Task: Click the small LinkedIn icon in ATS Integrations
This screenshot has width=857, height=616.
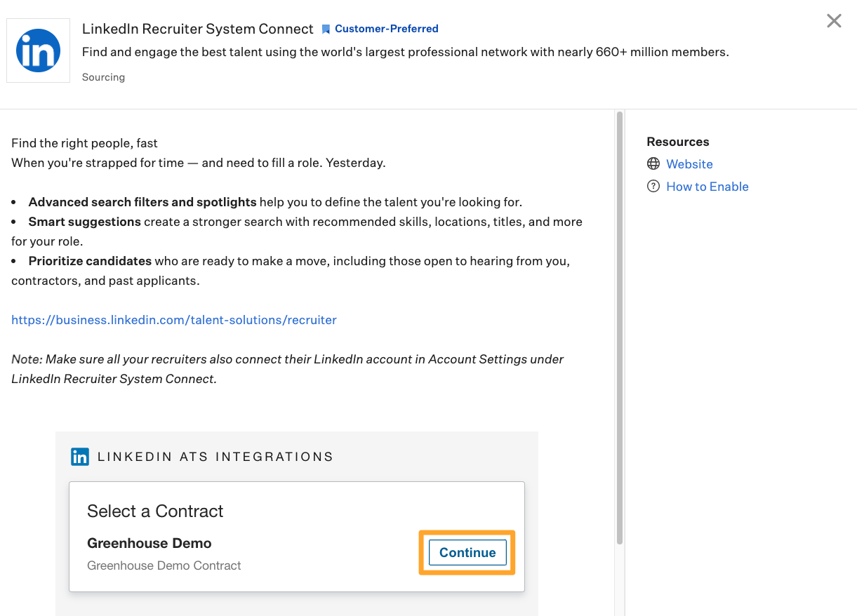Action: (80, 457)
